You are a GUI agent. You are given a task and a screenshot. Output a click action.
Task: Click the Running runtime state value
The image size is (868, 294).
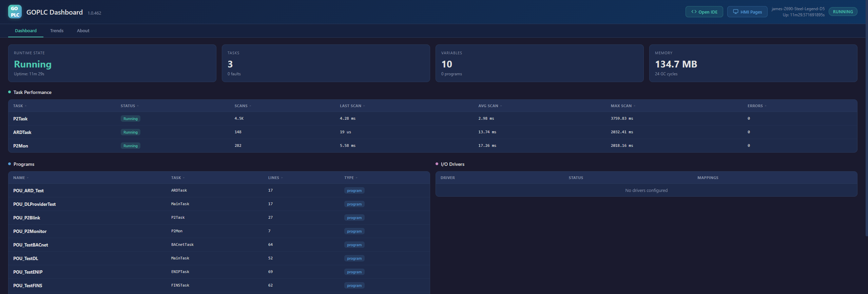pos(33,64)
